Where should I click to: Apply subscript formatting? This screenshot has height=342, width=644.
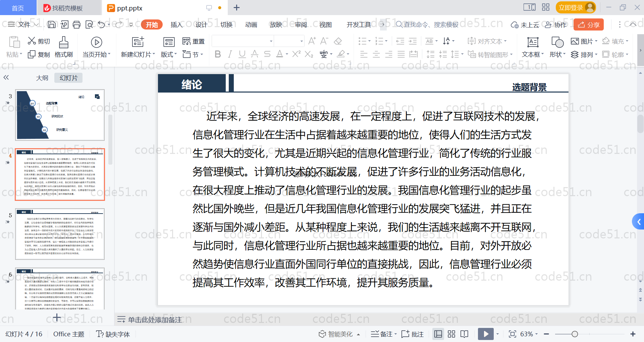tap(309, 54)
